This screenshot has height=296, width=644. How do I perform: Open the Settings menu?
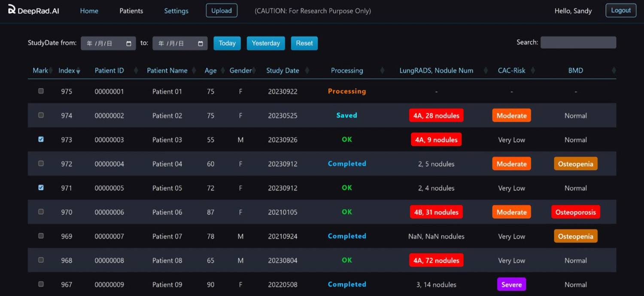point(176,11)
